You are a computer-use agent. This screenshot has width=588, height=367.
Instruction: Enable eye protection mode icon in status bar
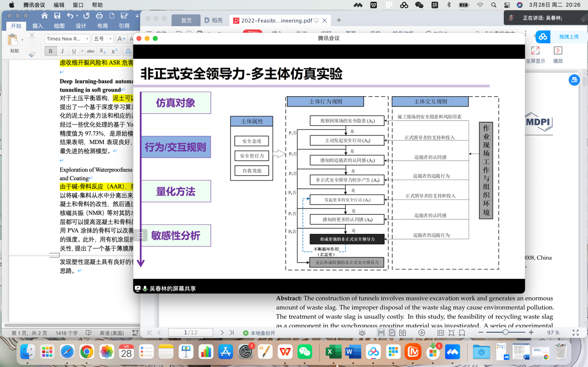tap(362, 333)
